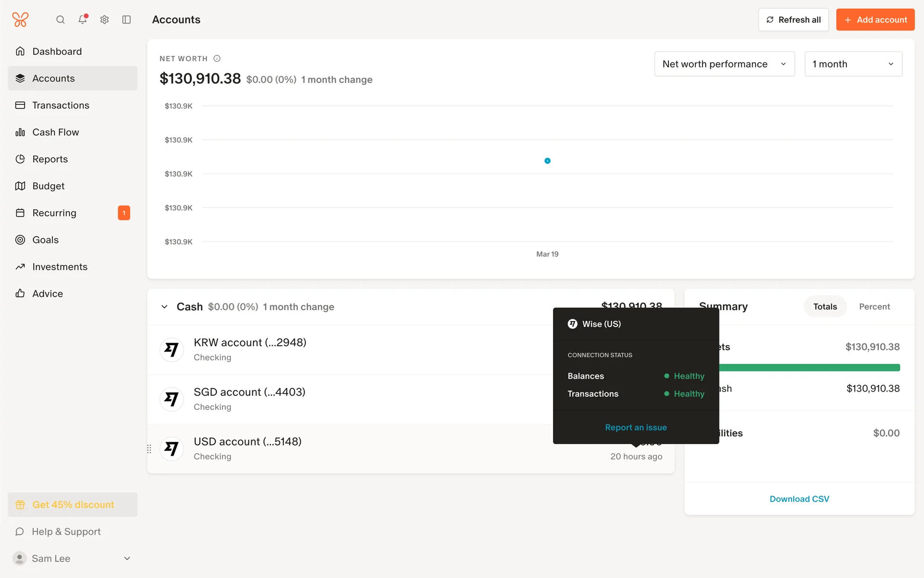Click the KRW account Wise logo
This screenshot has height=578, width=924.
pyautogui.click(x=172, y=350)
